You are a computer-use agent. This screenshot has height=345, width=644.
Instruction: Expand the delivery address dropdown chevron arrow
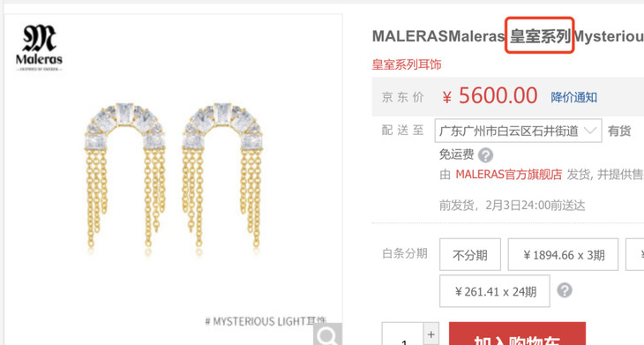click(590, 131)
